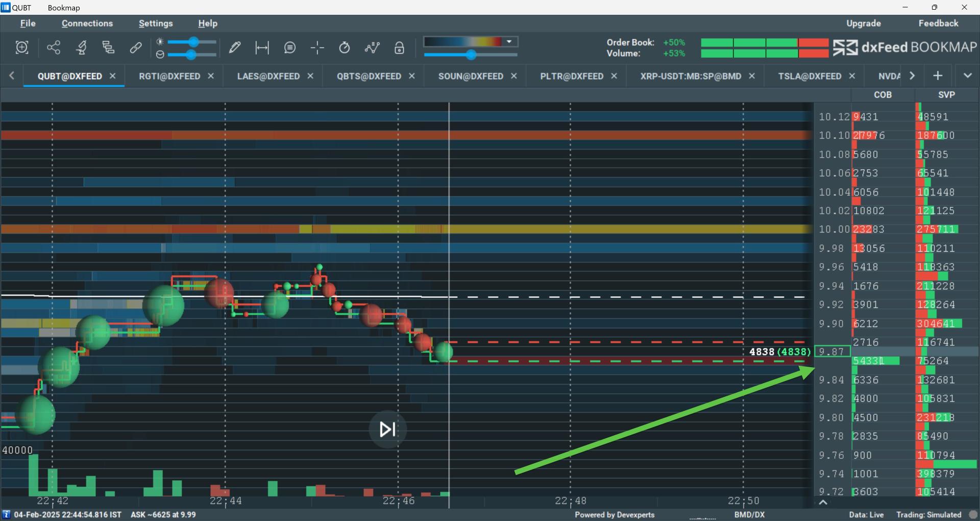Screen dimensions: 980x521
Task: Click the stopwatch icon
Action: [345, 48]
